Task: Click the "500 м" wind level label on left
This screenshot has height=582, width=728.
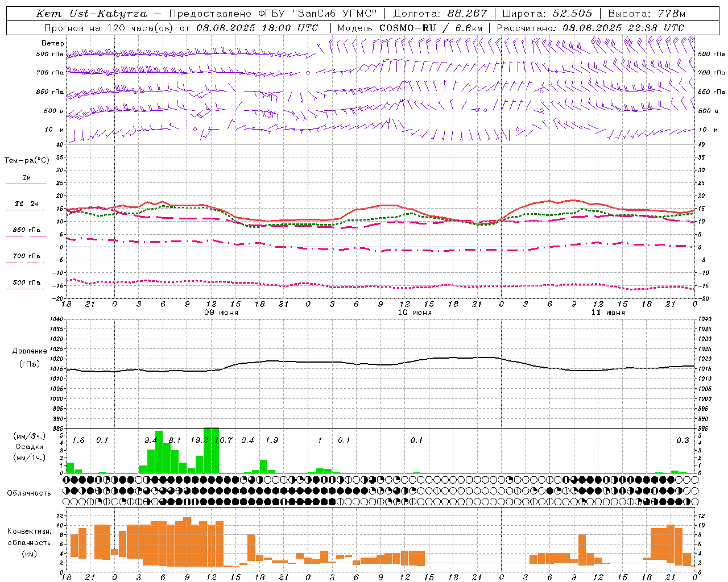Action: pos(54,111)
